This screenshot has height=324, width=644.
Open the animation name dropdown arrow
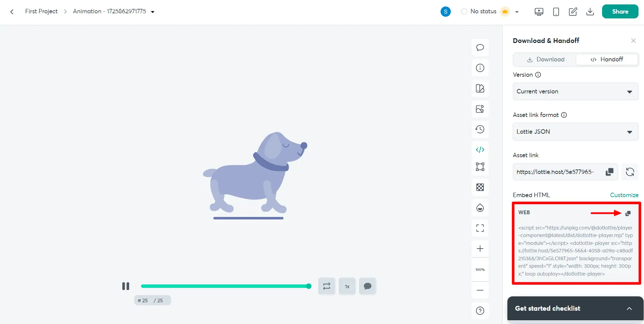coord(153,12)
